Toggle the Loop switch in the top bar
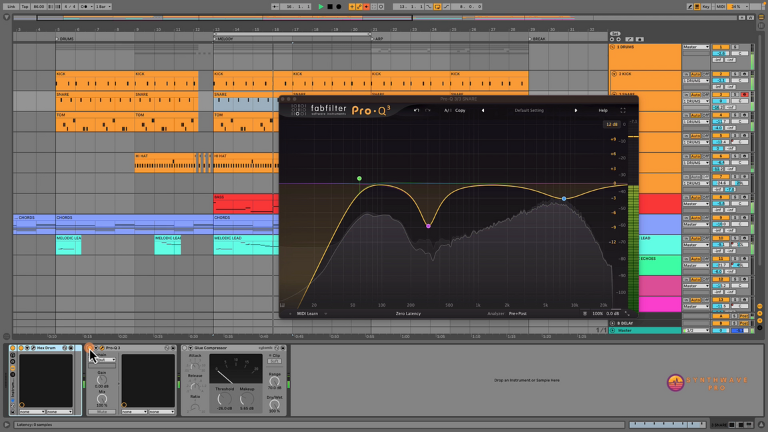The width and height of the screenshot is (768, 432). pyautogui.click(x=437, y=7)
